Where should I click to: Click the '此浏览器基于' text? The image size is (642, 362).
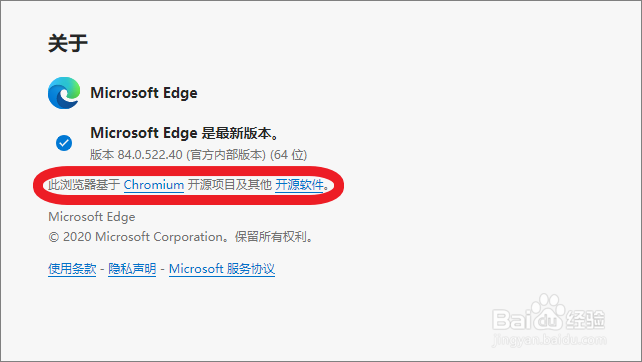pos(84,185)
